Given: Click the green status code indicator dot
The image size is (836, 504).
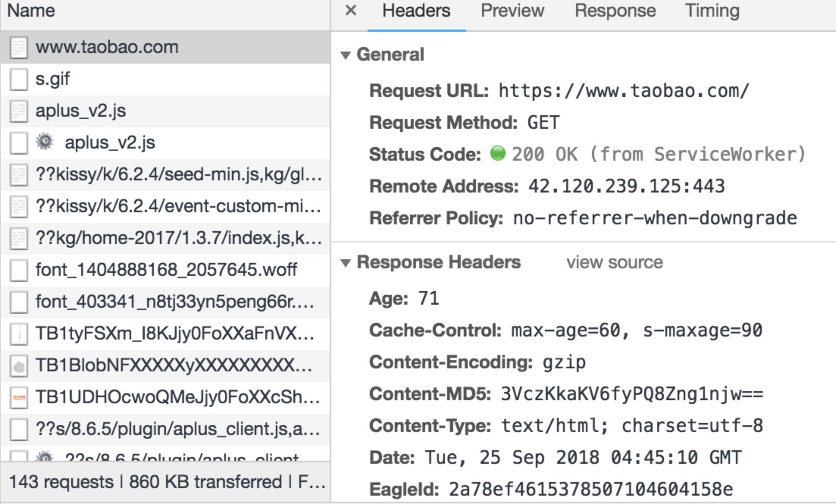Looking at the screenshot, I should pos(497,153).
